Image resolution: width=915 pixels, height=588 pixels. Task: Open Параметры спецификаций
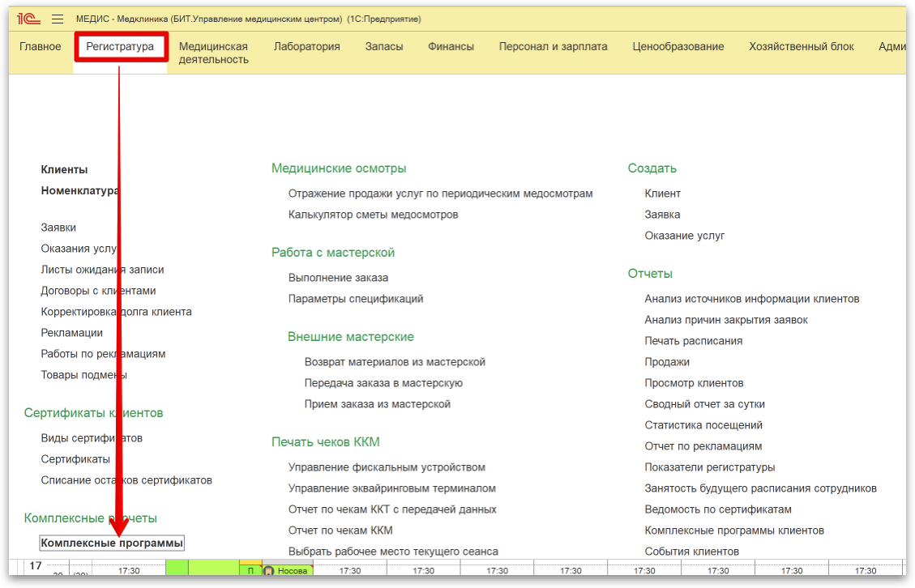point(355,299)
